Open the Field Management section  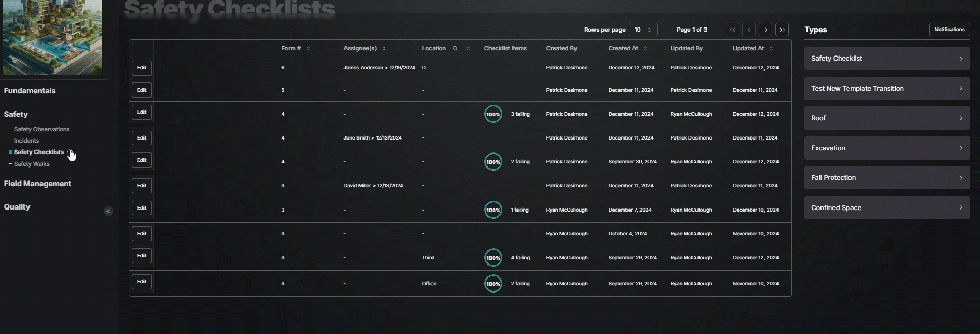tap(37, 184)
